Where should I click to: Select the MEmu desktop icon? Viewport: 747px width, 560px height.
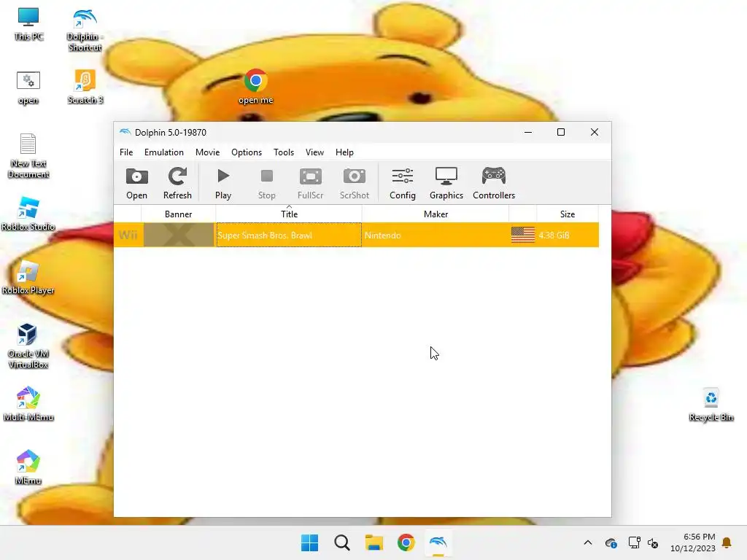[x=28, y=467]
